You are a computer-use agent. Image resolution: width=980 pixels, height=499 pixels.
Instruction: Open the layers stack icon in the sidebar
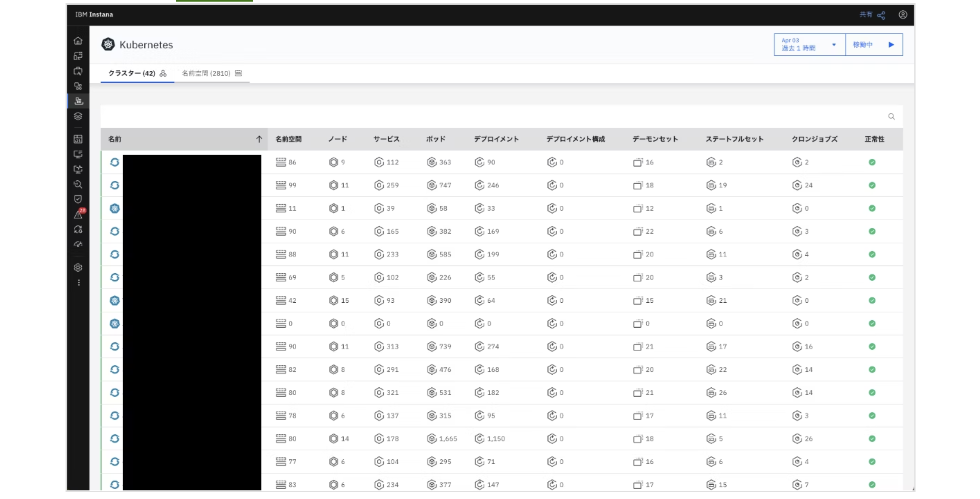pyautogui.click(x=78, y=116)
